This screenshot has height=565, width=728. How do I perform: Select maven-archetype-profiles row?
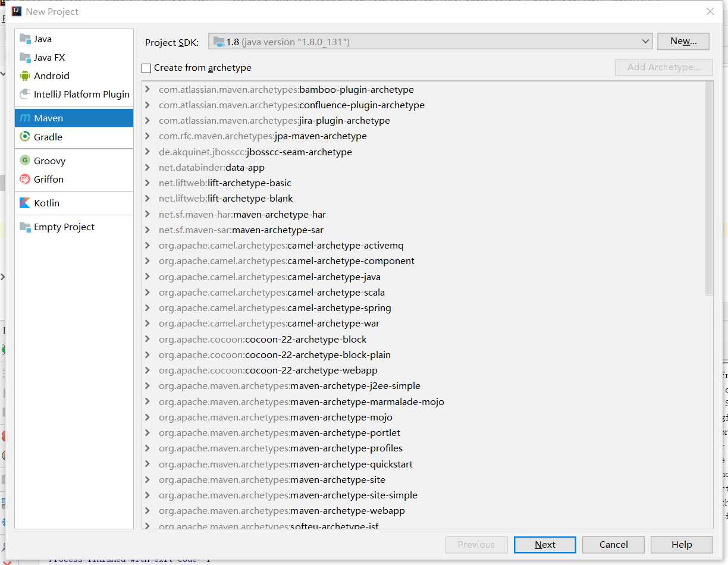(423, 448)
